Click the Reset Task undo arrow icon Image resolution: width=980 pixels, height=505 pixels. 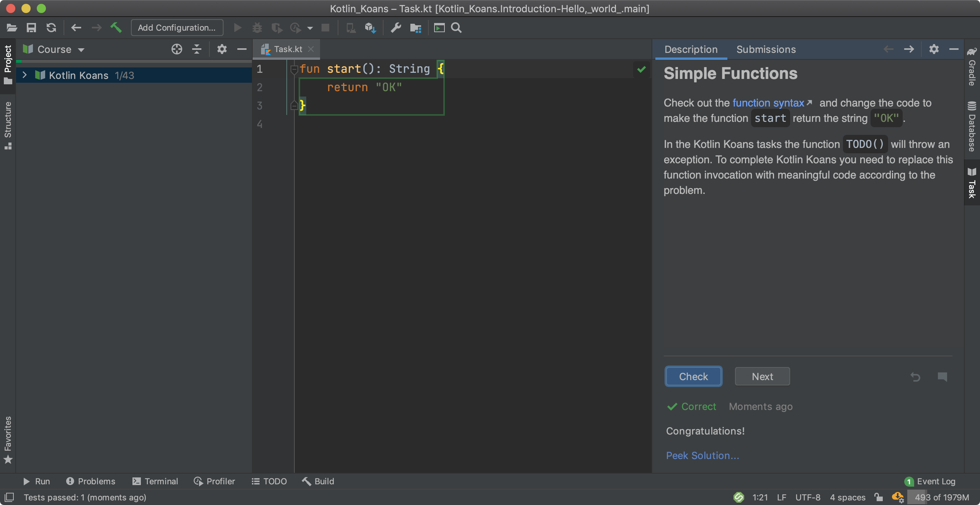(x=915, y=377)
